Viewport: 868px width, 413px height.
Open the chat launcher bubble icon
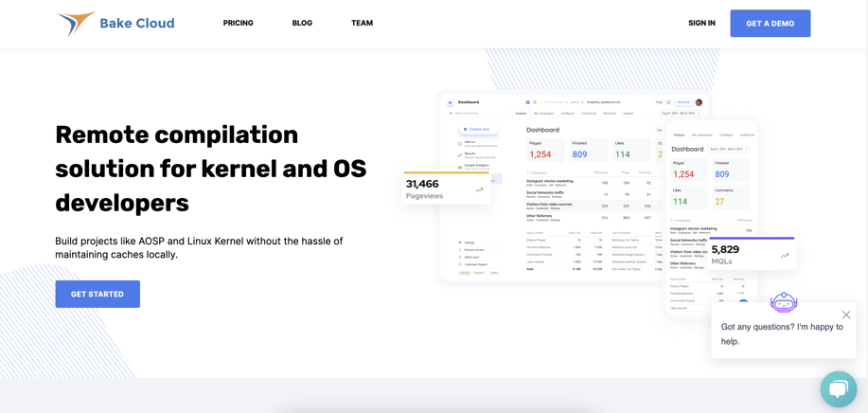tap(838, 388)
